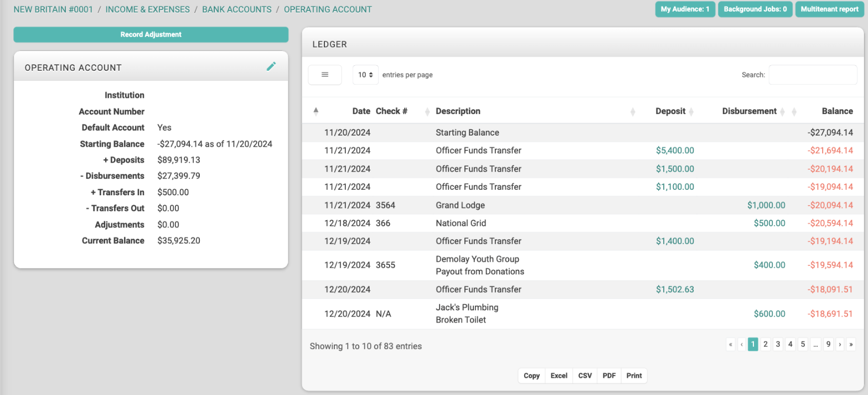
Task: Jump to last page with double-right arrow
Action: click(852, 345)
